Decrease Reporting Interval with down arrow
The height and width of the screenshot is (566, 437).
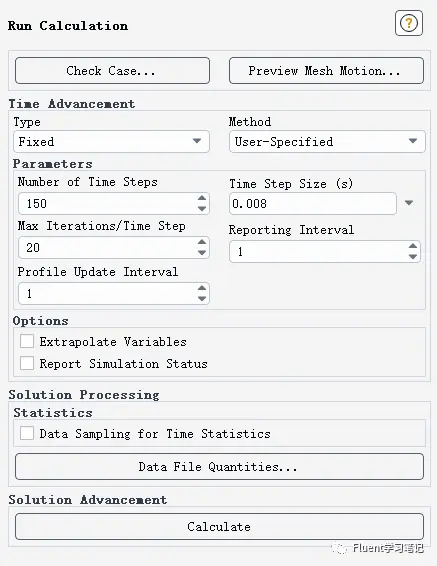pyautogui.click(x=413, y=257)
